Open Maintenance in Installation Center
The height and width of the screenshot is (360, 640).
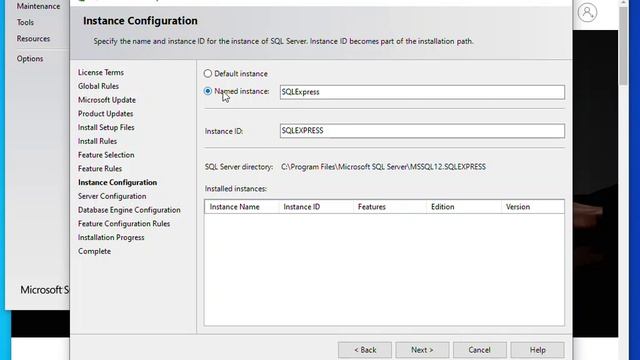tap(38, 6)
